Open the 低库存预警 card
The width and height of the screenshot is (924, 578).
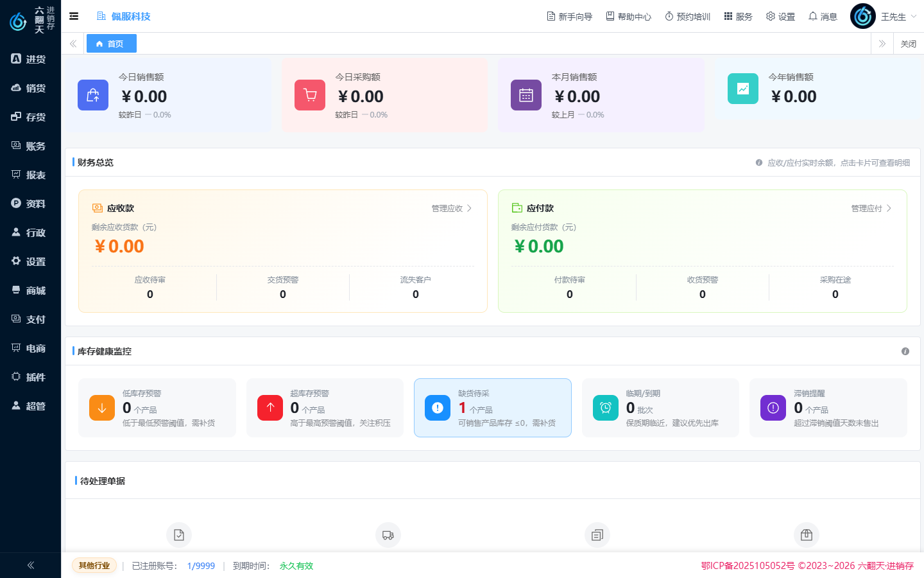pyautogui.click(x=157, y=408)
